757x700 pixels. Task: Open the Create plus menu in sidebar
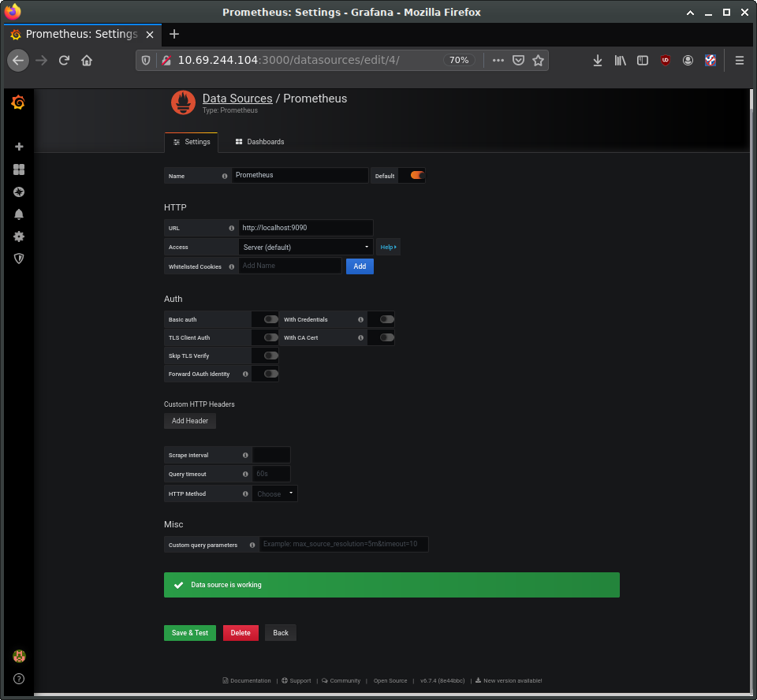19,147
